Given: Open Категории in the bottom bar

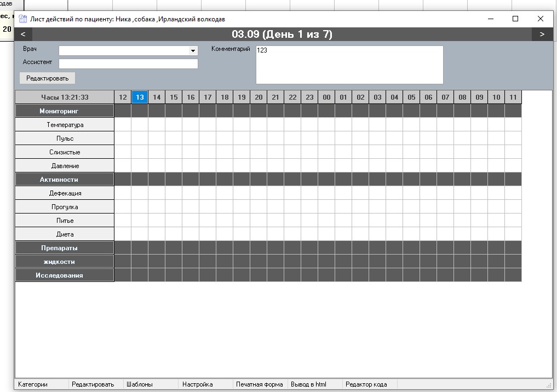Looking at the screenshot, I should pos(33,384).
